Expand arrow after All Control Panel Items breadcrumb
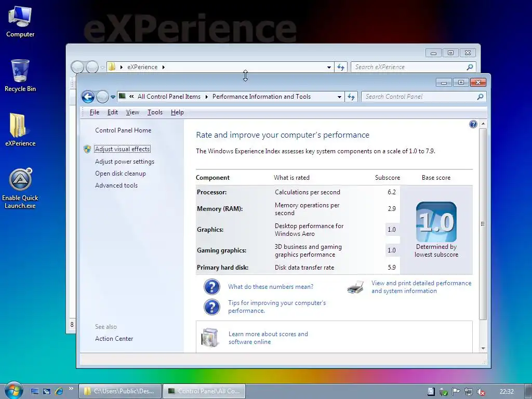Screen dimensions: 532x399 (x=207, y=97)
